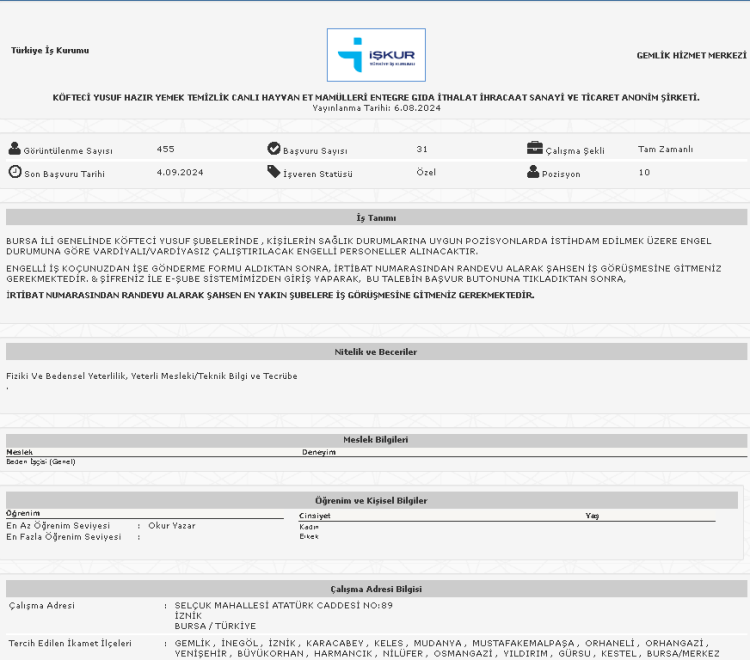Click the clock icon beside Son Başvuru Tarihi
Viewport: 750px width, 660px height.
[x=14, y=172]
